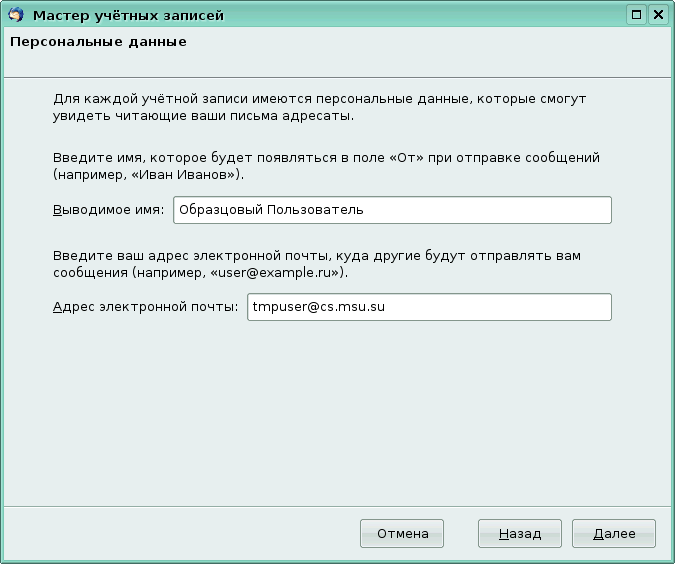Click the resize grip in the bottom-right corner
675x564 pixels.
click(667, 556)
